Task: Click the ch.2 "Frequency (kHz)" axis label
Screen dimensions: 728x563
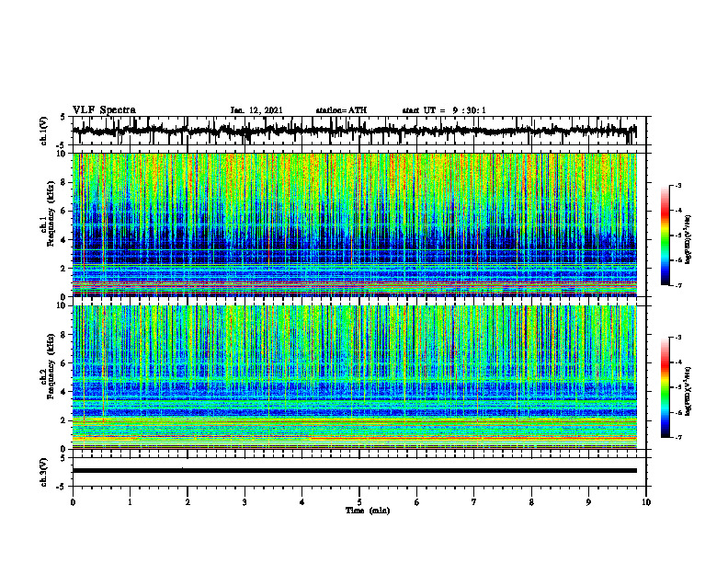Action: click(50, 366)
